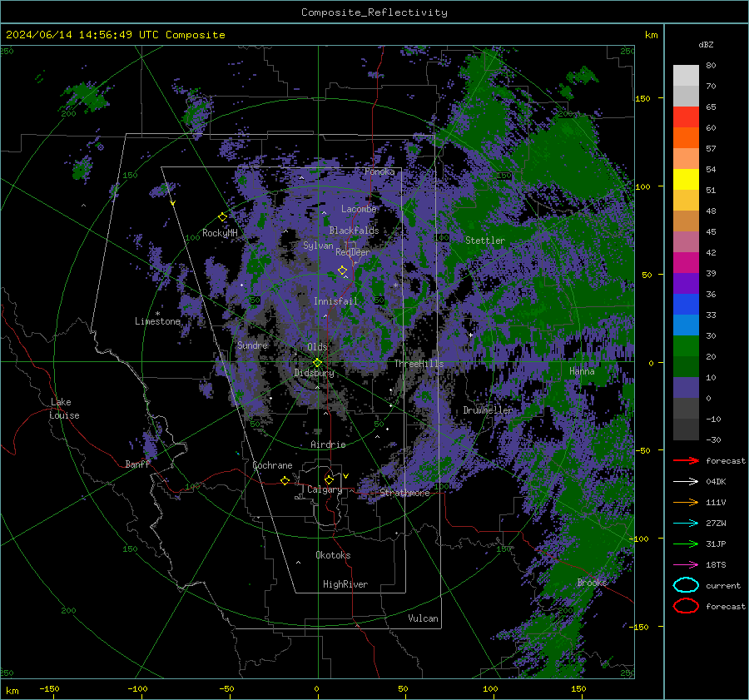Viewport: 749px width, 700px height.
Task: Click the HighRiver town label
Action: click(345, 584)
